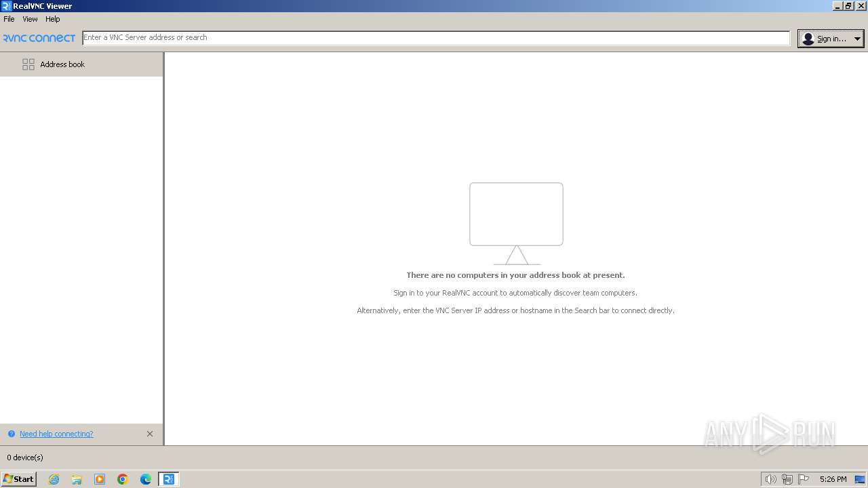Screen dimensions: 868x488
Task: Click the Alternatively enter VNC Server IP text
Action: [x=515, y=310]
